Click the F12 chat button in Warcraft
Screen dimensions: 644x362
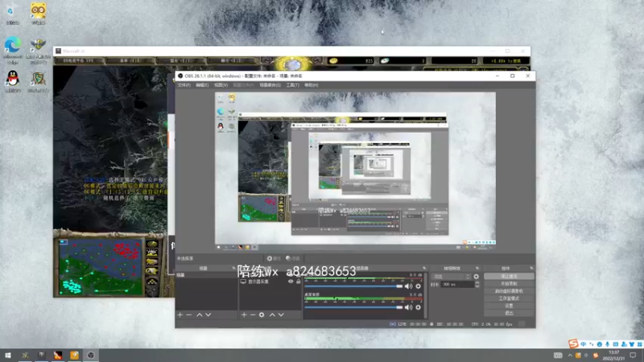(x=232, y=61)
